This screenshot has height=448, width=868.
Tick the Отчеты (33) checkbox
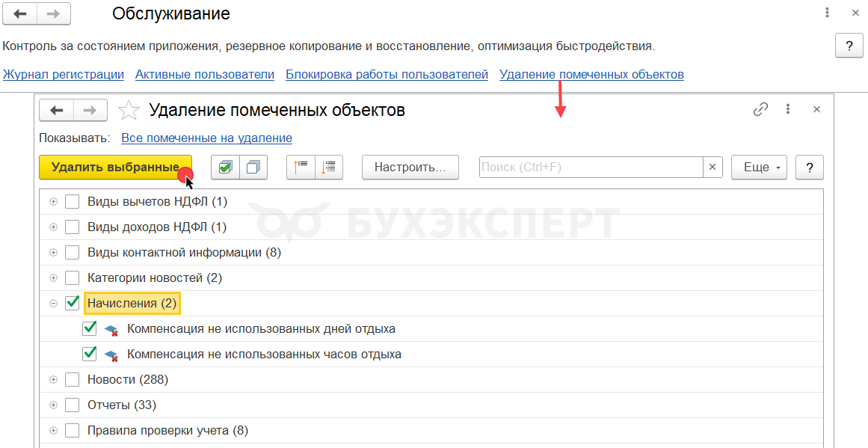click(72, 405)
